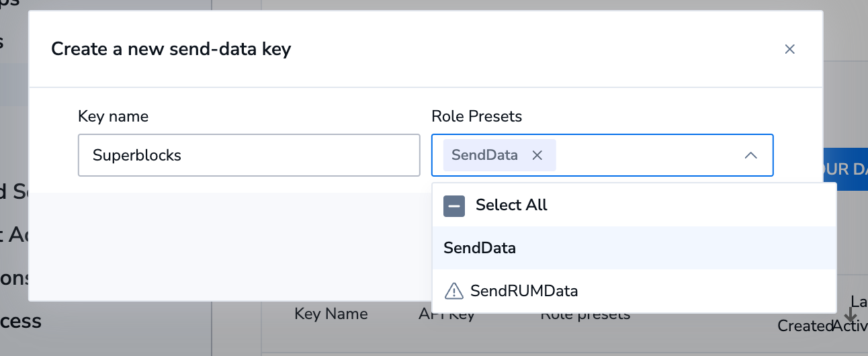The image size is (868, 356).
Task: Focus the Key name input containing Superblocks
Action: point(249,155)
